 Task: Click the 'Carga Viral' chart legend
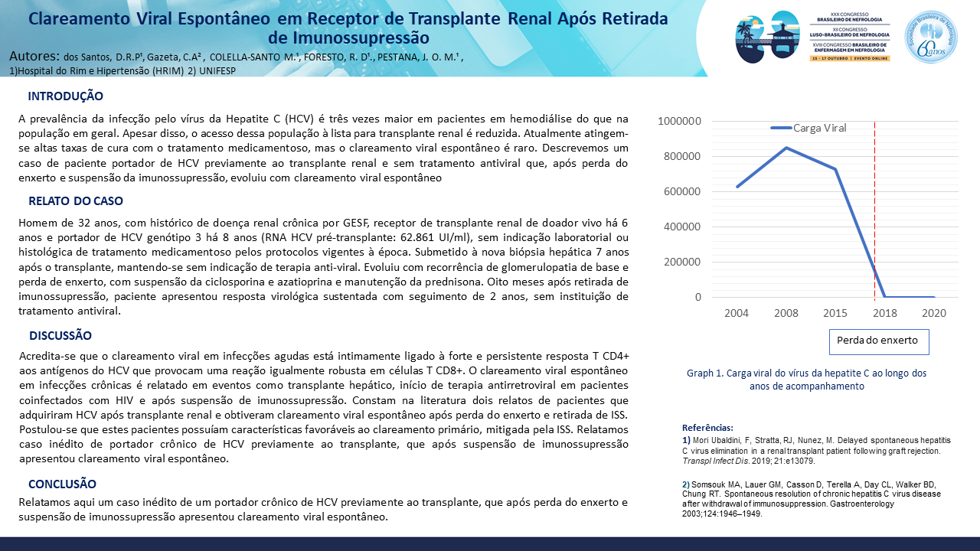click(x=808, y=128)
